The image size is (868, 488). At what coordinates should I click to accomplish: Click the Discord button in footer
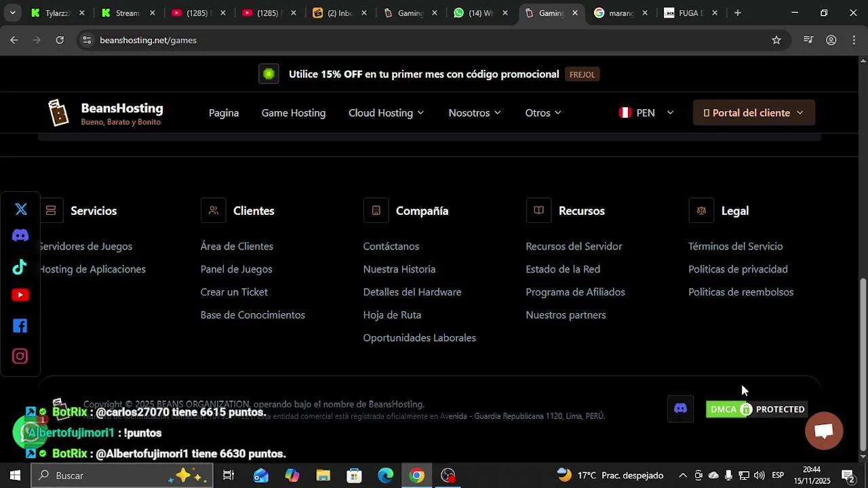coord(680,409)
